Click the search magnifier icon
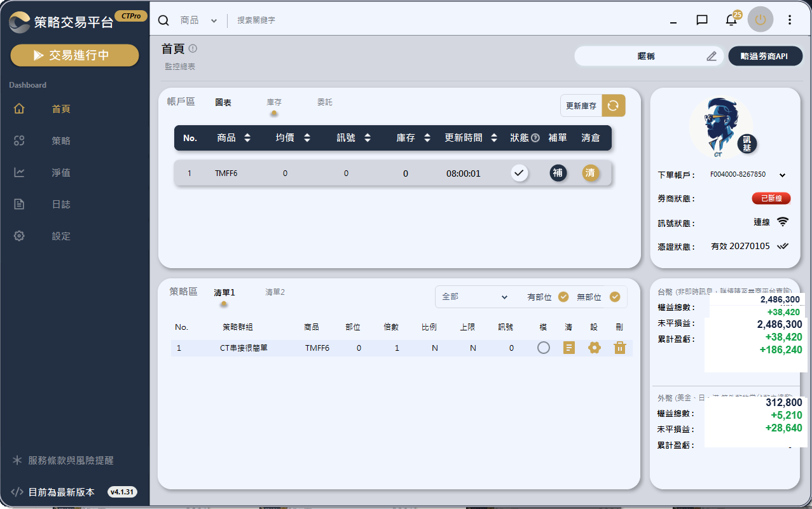Screen dimensions: 812x509 [163, 20]
